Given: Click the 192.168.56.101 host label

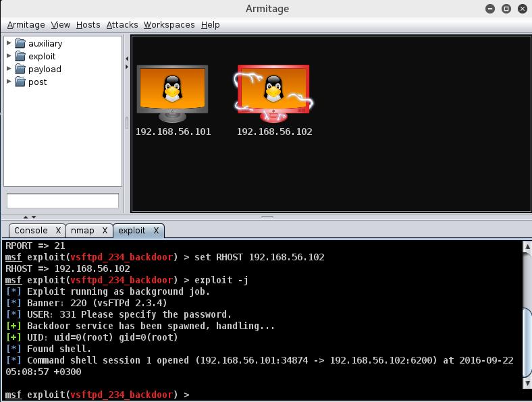Looking at the screenshot, I should [173, 132].
